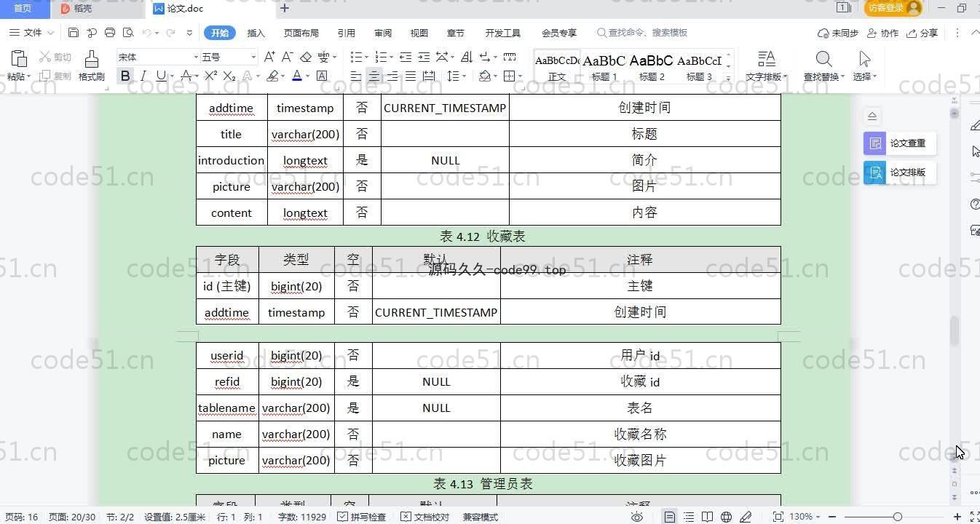Open the line spacing dropdown
Viewport: 980px width, 524px height.
coord(456,76)
